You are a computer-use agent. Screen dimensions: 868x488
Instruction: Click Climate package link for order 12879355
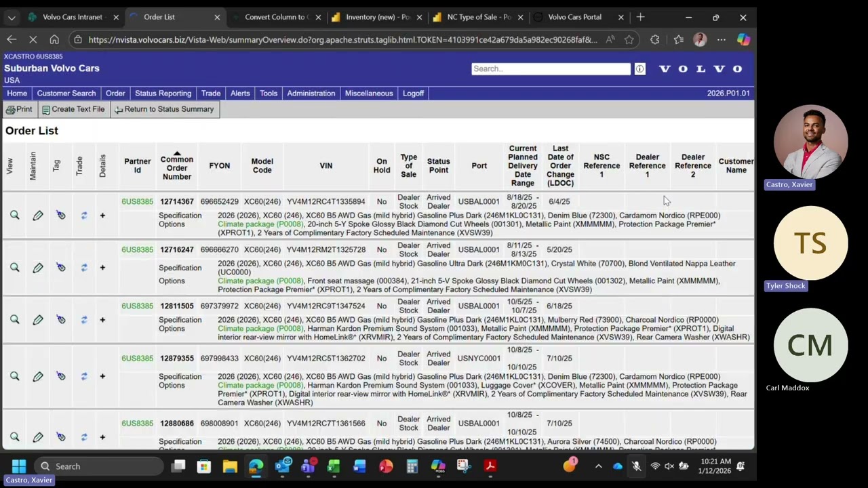[x=260, y=385]
